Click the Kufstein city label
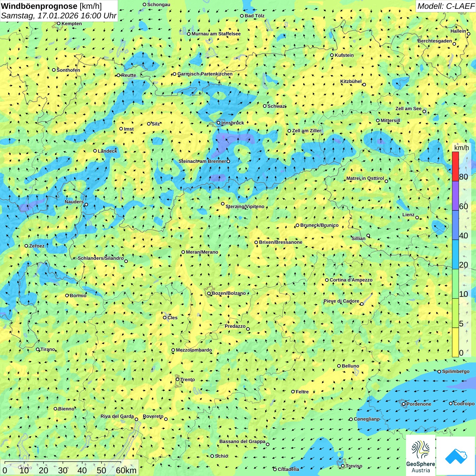Image resolution: width=476 pixels, height=476 pixels. pyautogui.click(x=344, y=55)
